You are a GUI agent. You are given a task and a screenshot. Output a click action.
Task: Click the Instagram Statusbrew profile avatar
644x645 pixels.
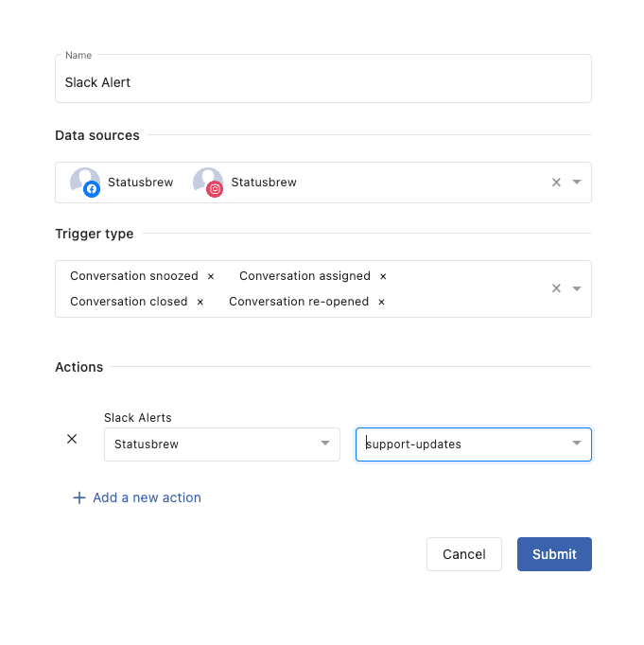tap(209, 183)
